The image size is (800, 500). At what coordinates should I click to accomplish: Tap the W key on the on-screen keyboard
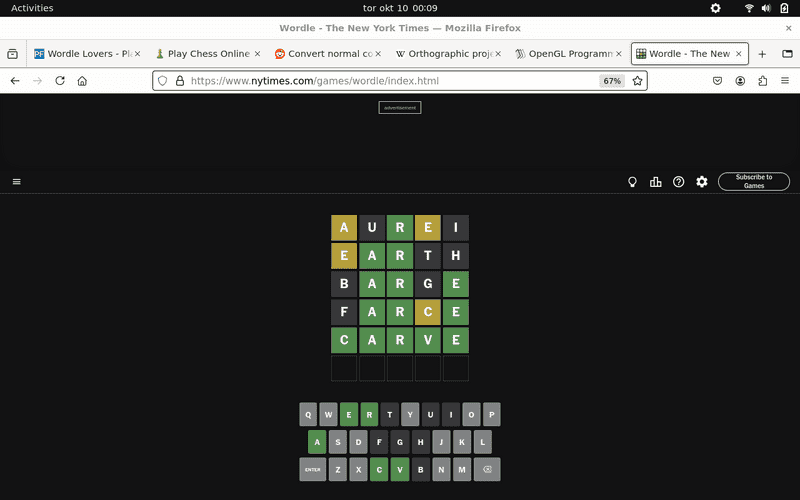pyautogui.click(x=329, y=414)
